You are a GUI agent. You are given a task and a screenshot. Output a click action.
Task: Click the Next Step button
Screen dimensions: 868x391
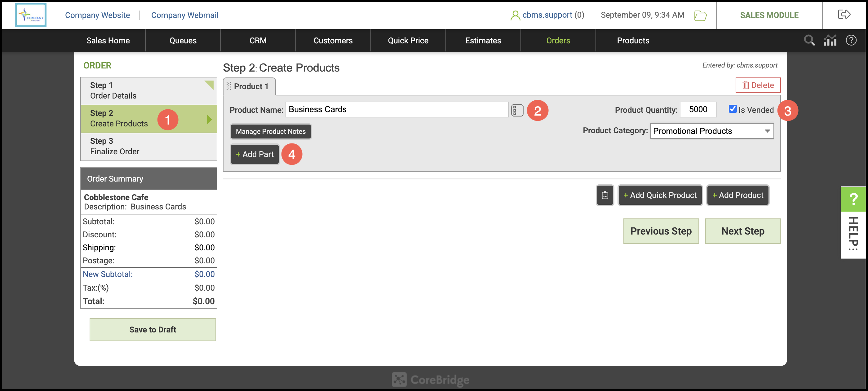[x=743, y=231]
